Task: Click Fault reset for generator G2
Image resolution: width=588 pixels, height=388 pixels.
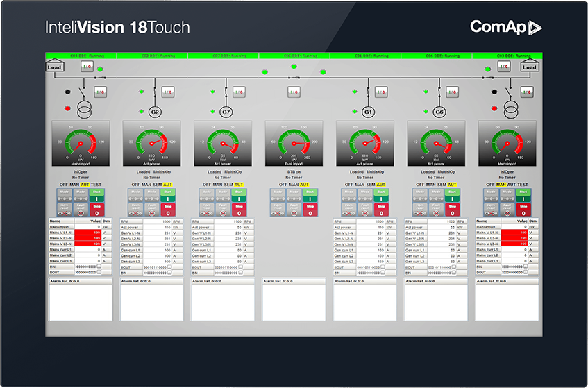Action: 151,210
